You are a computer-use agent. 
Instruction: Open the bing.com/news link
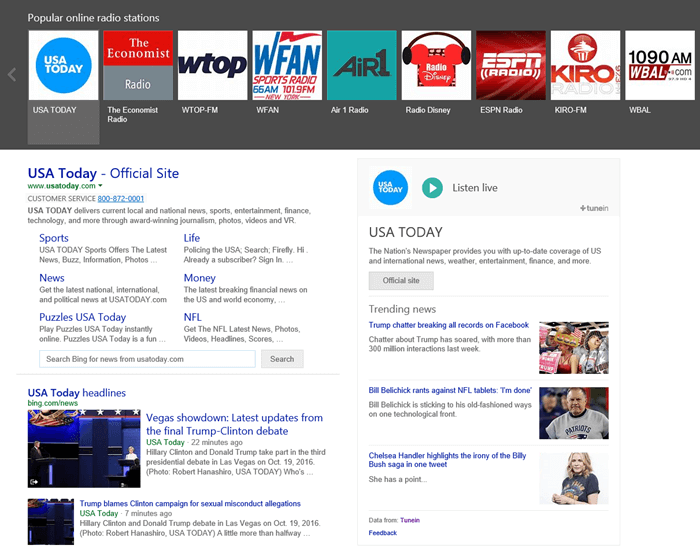point(53,403)
